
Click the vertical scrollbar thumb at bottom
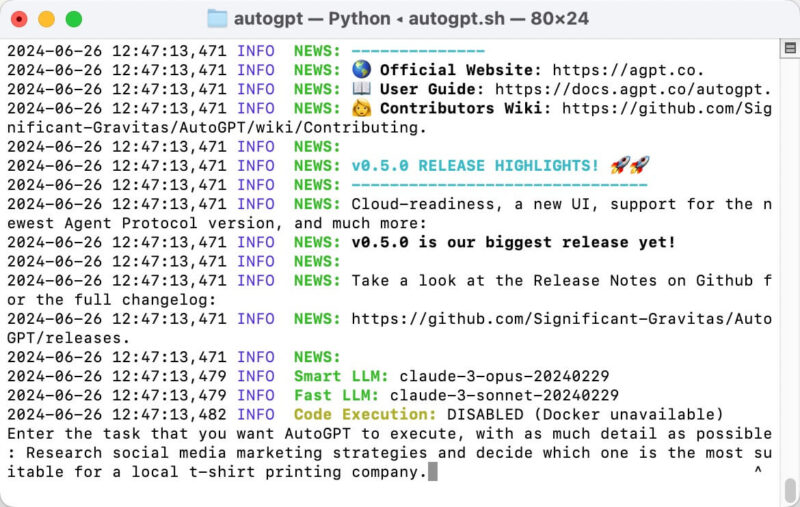click(789, 490)
